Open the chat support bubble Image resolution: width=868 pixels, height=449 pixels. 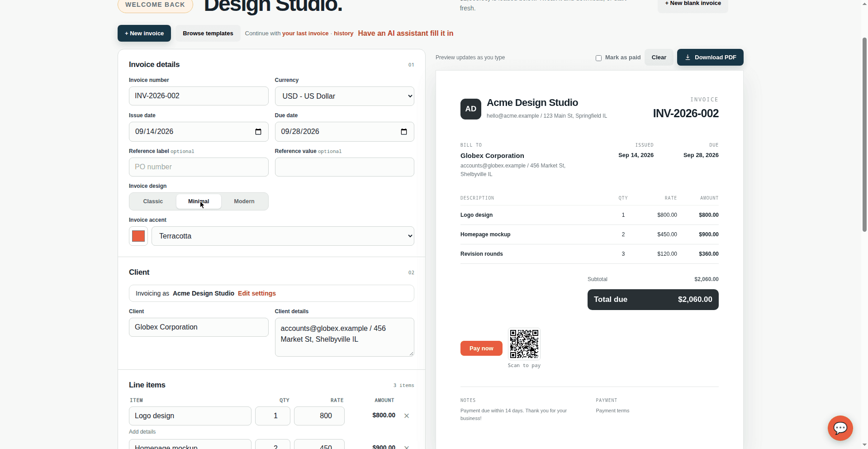point(840,428)
